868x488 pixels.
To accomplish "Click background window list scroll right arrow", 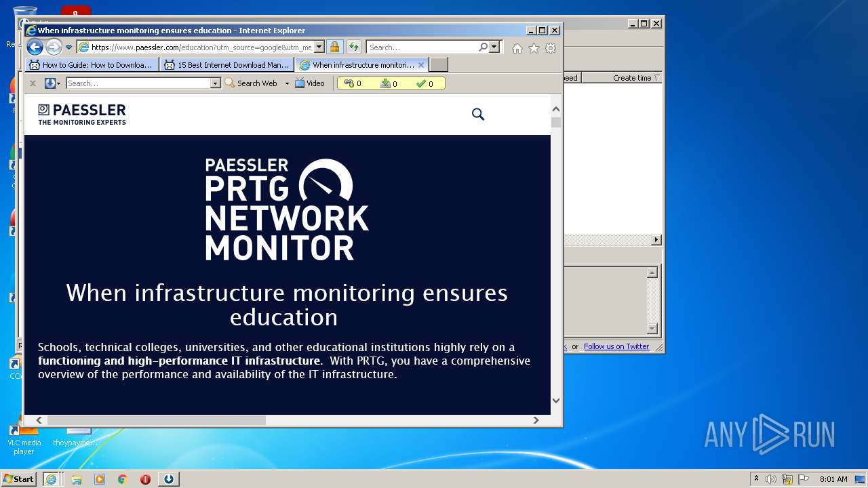I will pyautogui.click(x=656, y=240).
